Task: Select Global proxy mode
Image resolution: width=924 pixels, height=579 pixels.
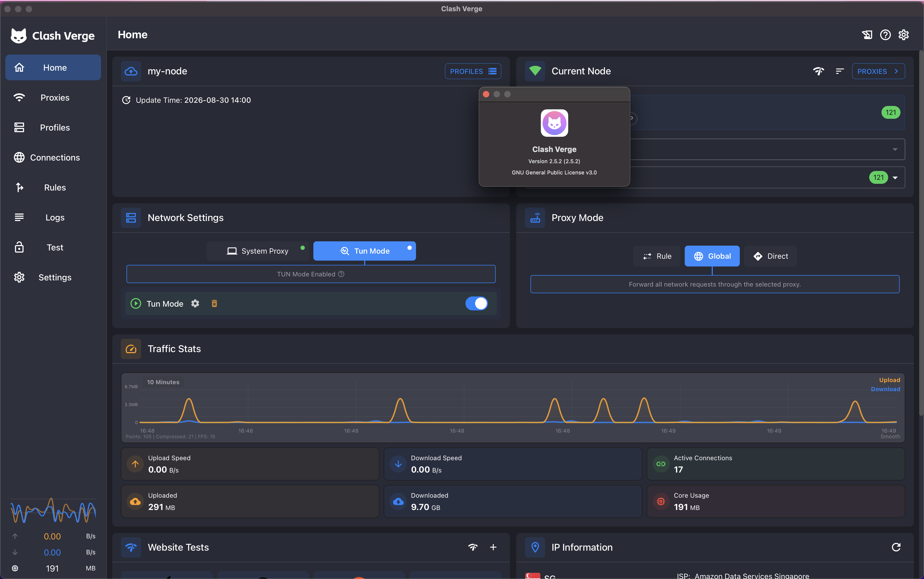Action: coord(712,256)
